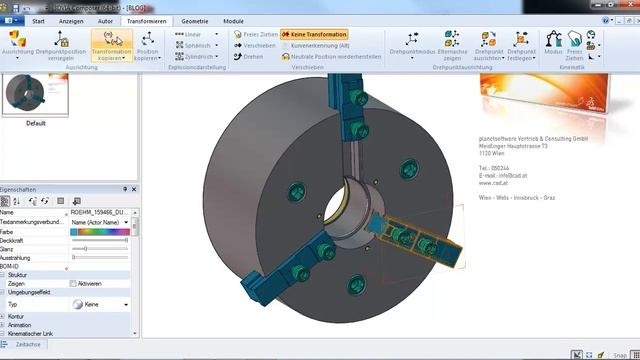This screenshot has width=640, height=360.
Task: Open the Zeitachse panel tab
Action: (28, 344)
